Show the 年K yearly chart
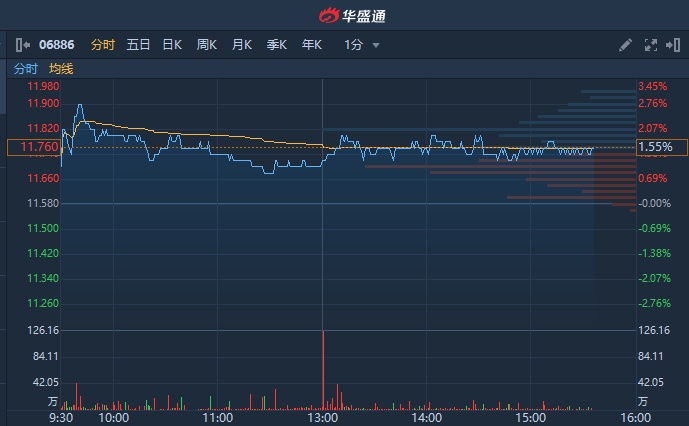The image size is (689, 426). [312, 45]
